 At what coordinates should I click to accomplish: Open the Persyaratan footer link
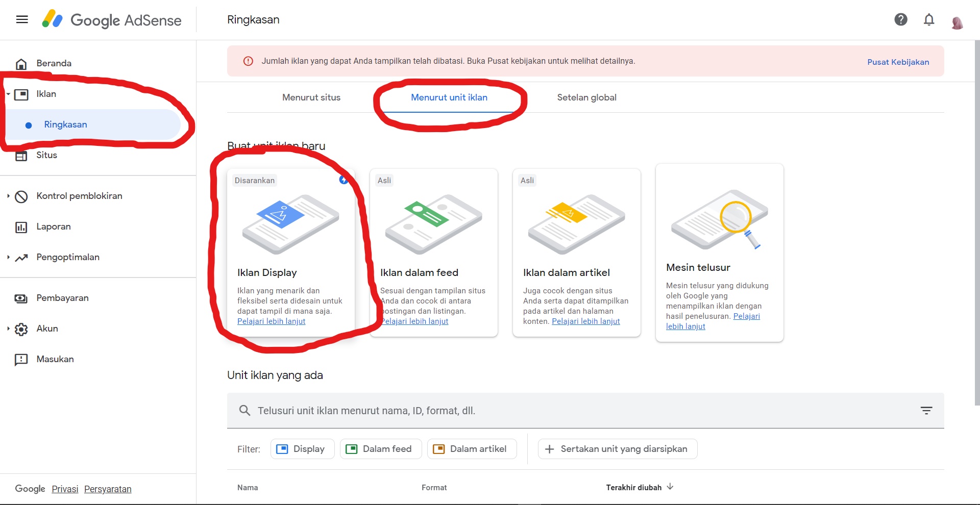point(108,489)
